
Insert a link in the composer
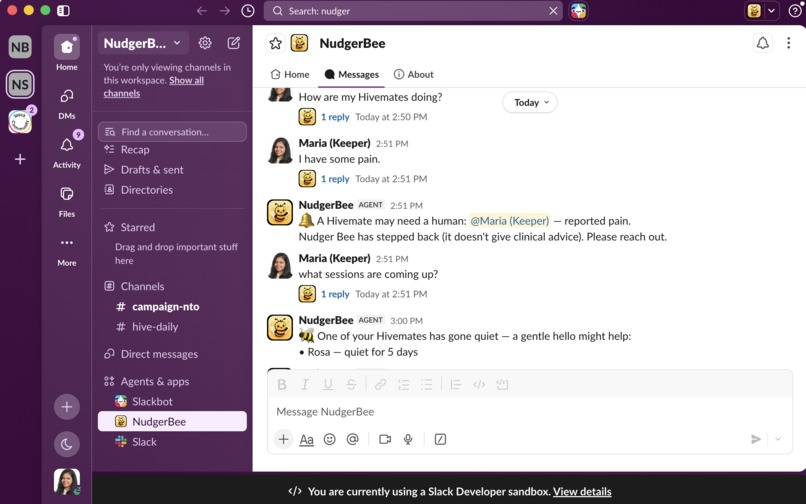380,385
